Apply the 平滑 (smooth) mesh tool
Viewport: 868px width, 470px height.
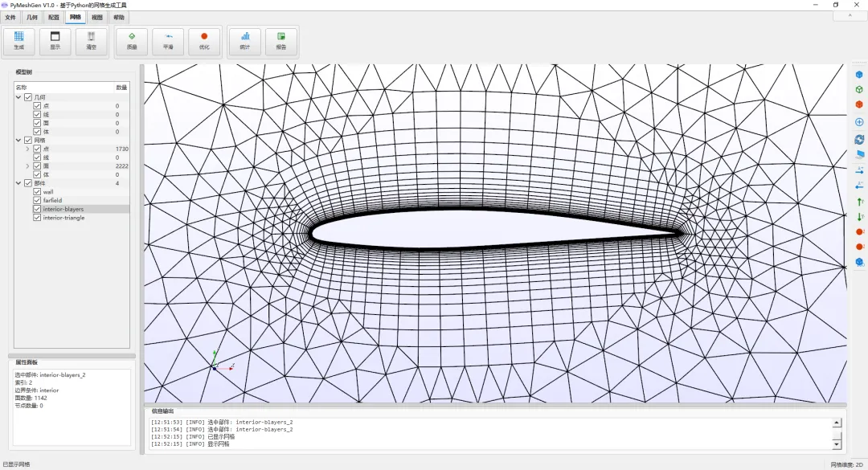click(x=168, y=41)
